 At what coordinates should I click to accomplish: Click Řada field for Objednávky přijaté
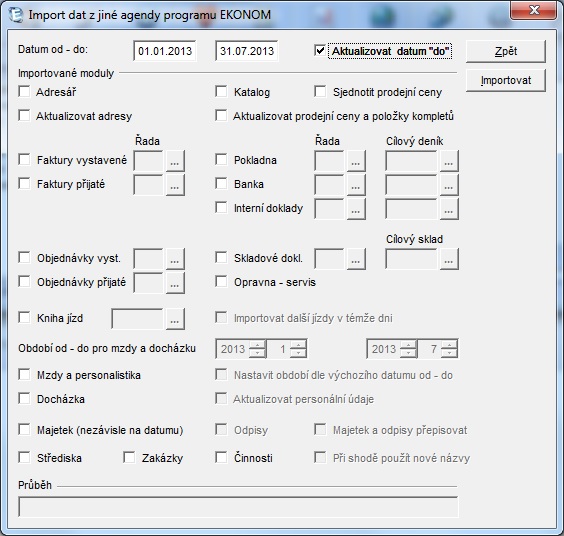148,283
